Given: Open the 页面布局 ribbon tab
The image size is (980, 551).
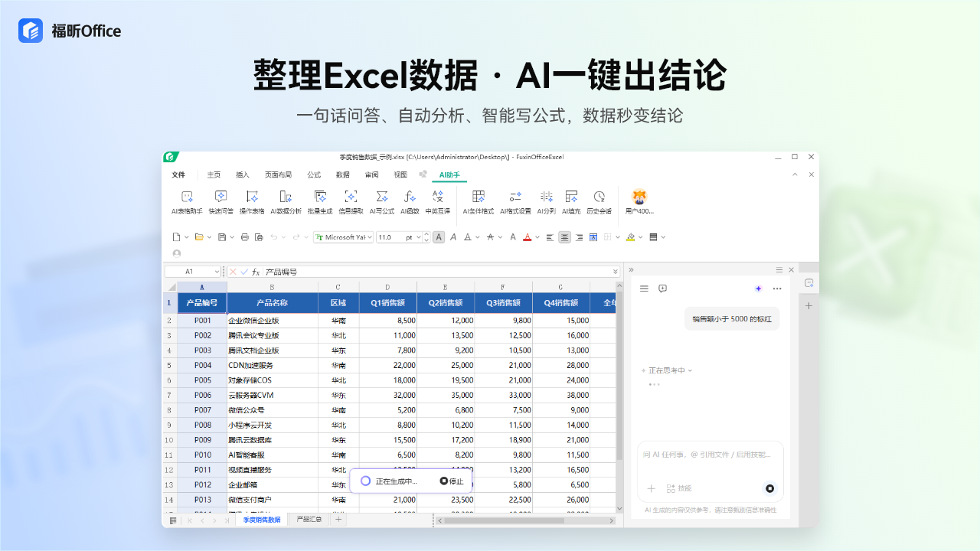Looking at the screenshot, I should coord(278,174).
